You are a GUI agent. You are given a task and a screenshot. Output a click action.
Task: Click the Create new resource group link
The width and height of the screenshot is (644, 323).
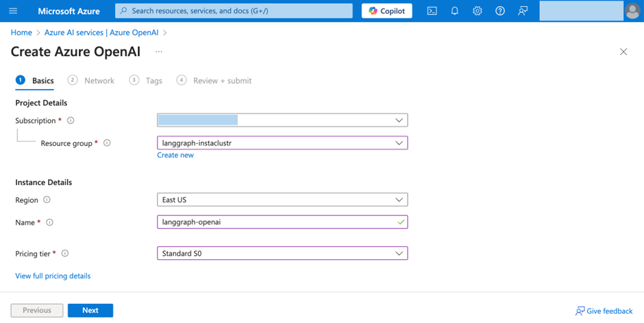[x=175, y=155]
